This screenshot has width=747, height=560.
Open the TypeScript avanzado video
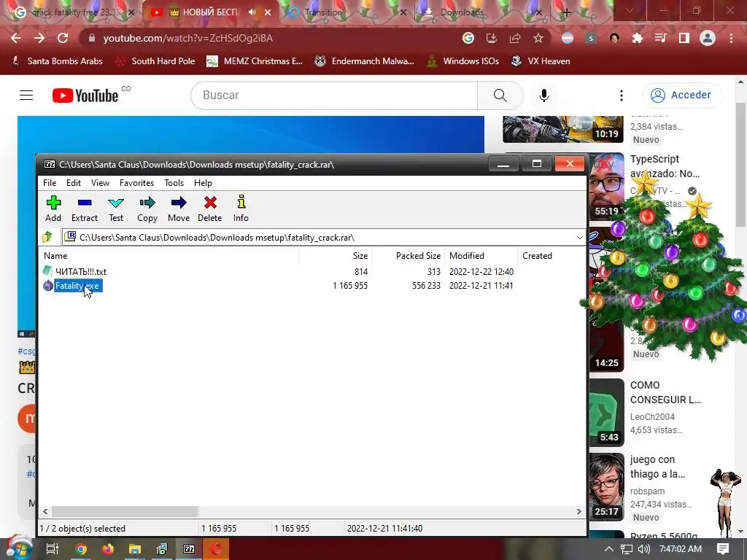(665, 166)
